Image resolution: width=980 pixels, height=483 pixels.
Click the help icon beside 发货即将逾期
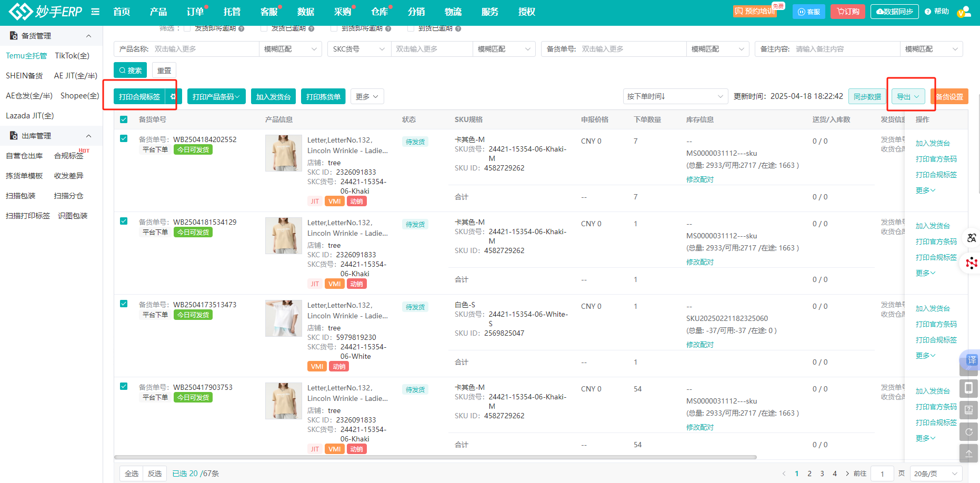[241, 29]
